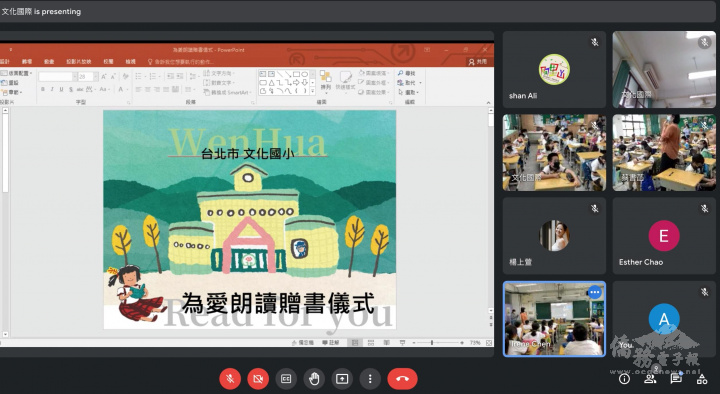Select the rectangle shape in shapes gallery

(296, 74)
